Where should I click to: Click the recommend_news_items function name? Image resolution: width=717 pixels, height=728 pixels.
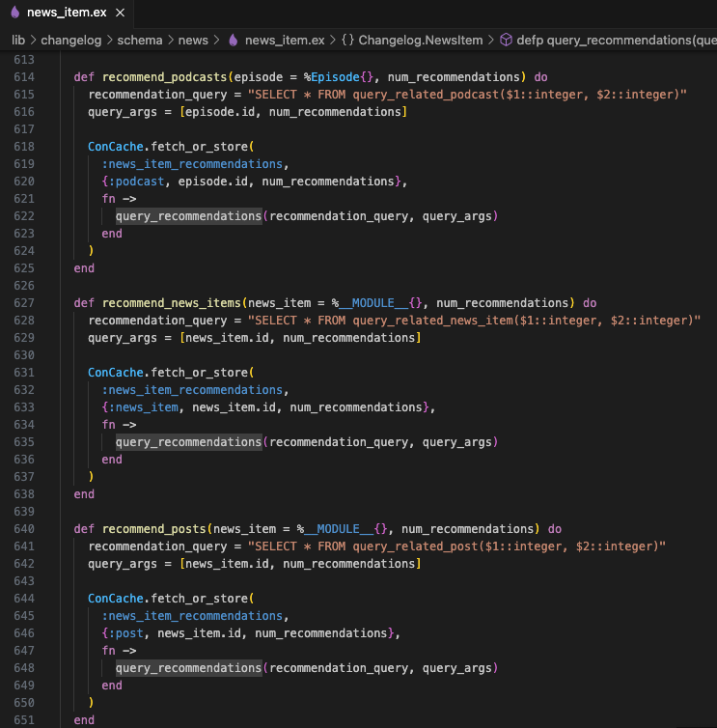(x=171, y=303)
